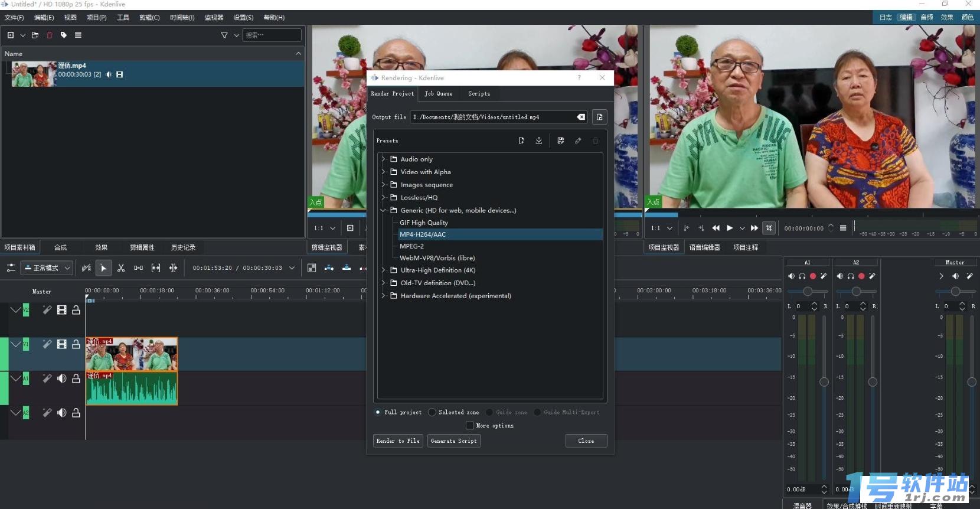This screenshot has height=509, width=980.
Task: Click the effects wand icon on track V2
Action: 47,310
